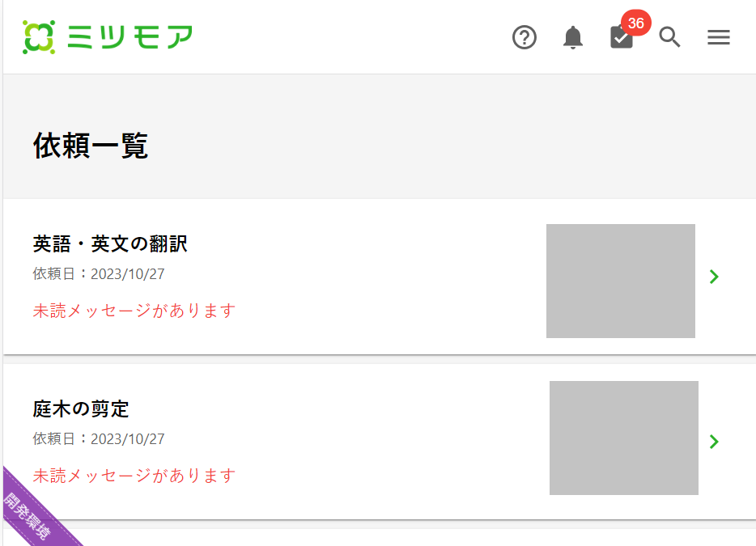This screenshot has width=756, height=546.
Task: Open the hamburger menu
Action: 719,37
